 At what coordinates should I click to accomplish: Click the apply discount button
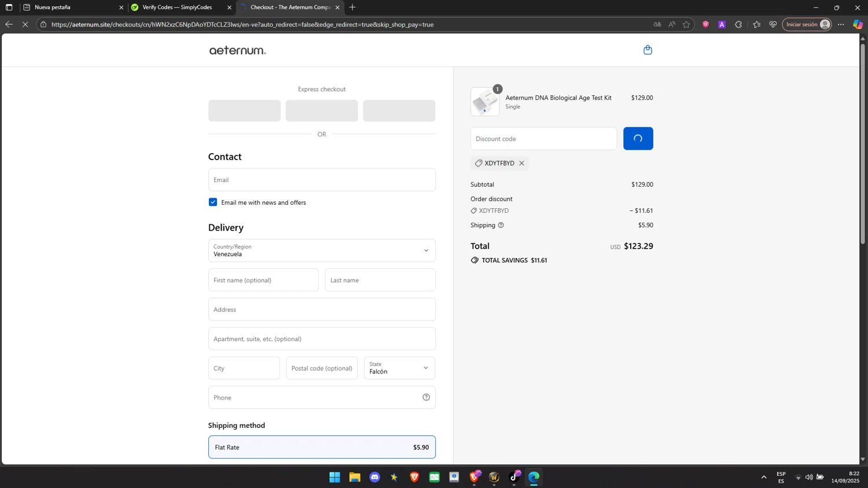(x=638, y=139)
